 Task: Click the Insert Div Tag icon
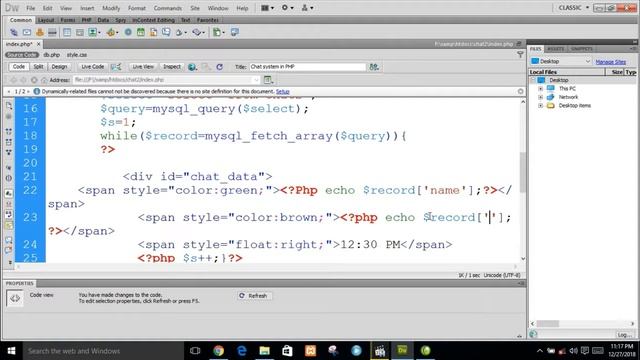click(80, 32)
